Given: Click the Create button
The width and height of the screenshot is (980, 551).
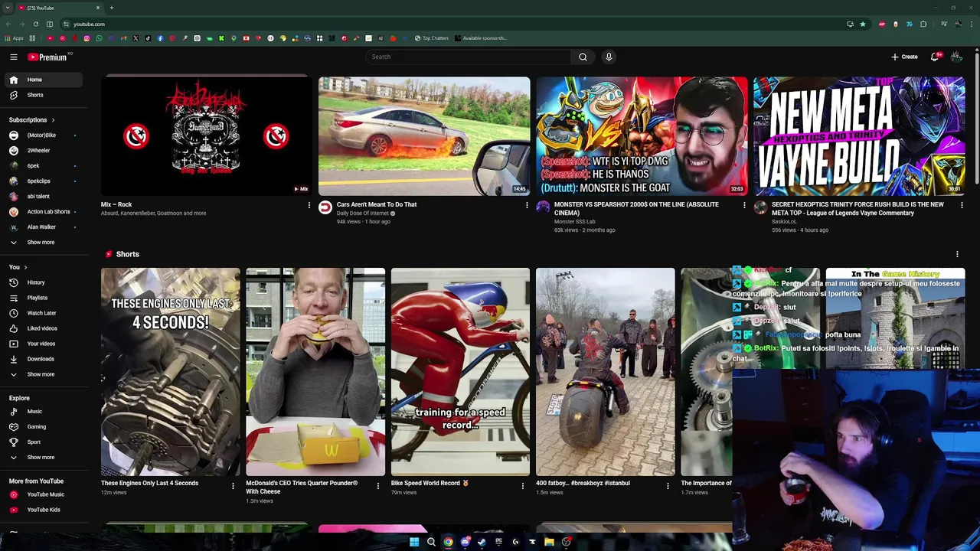Looking at the screenshot, I should (904, 57).
